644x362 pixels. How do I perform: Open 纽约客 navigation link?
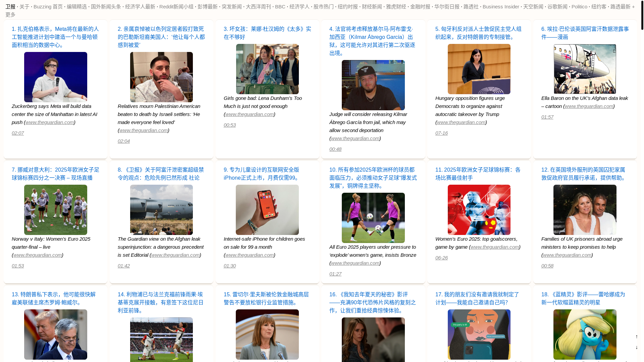tap(599, 7)
